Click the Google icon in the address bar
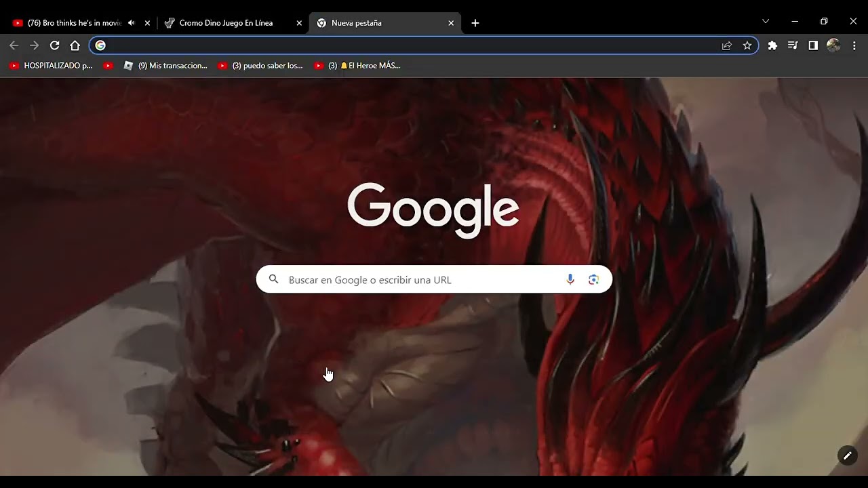The image size is (868, 488). pos(100,45)
